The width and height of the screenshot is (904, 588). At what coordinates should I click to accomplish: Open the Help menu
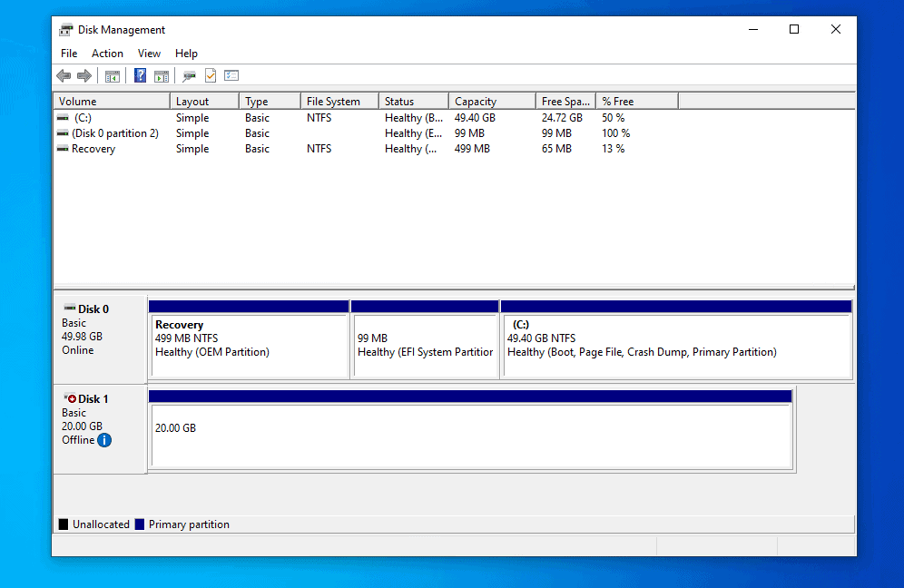[186, 53]
